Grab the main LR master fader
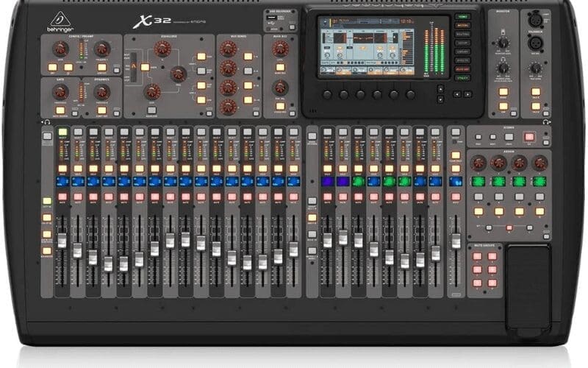This screenshot has width=588, height=368. 456,241
